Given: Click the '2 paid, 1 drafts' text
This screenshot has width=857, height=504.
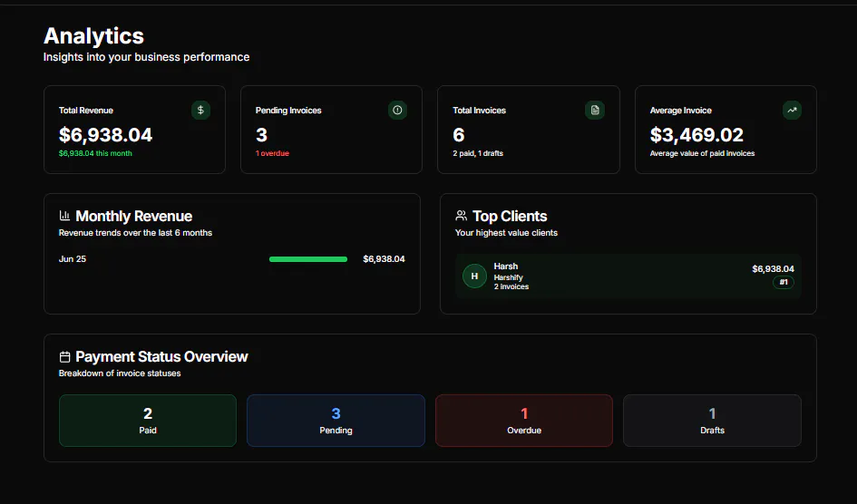Looking at the screenshot, I should (478, 153).
